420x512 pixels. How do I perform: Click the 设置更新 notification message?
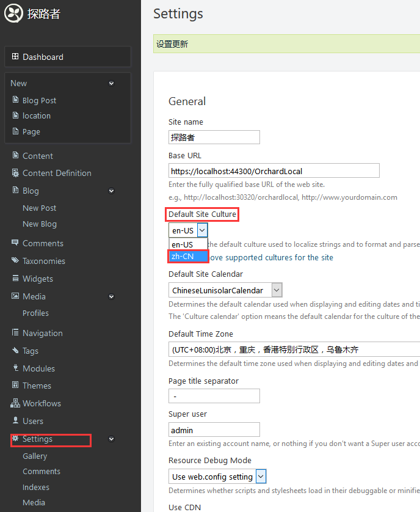pyautogui.click(x=172, y=44)
